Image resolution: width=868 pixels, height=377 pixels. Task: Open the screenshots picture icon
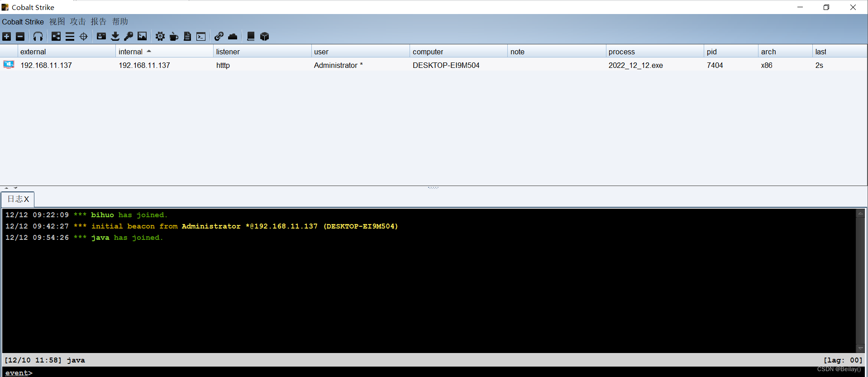click(x=142, y=37)
